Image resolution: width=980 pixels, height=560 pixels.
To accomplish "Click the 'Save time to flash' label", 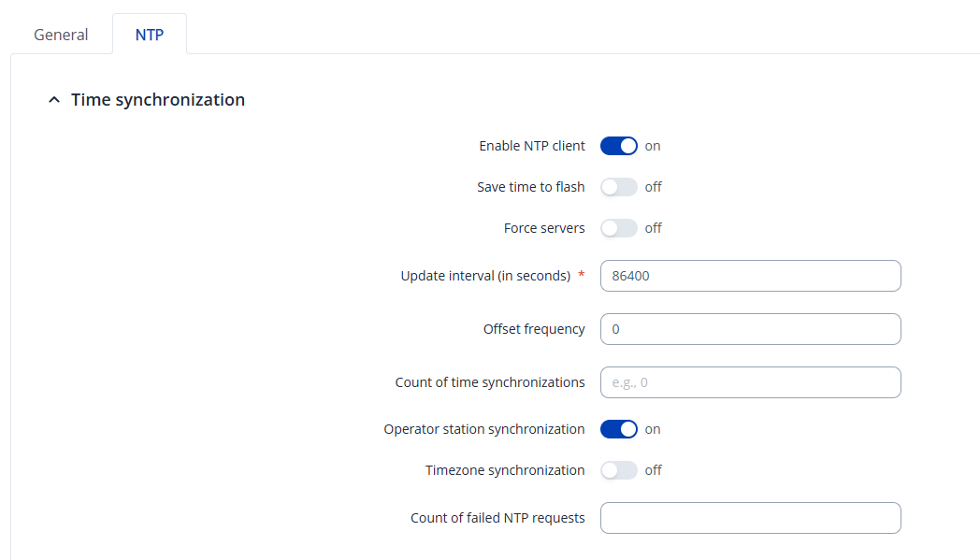I will click(x=530, y=187).
